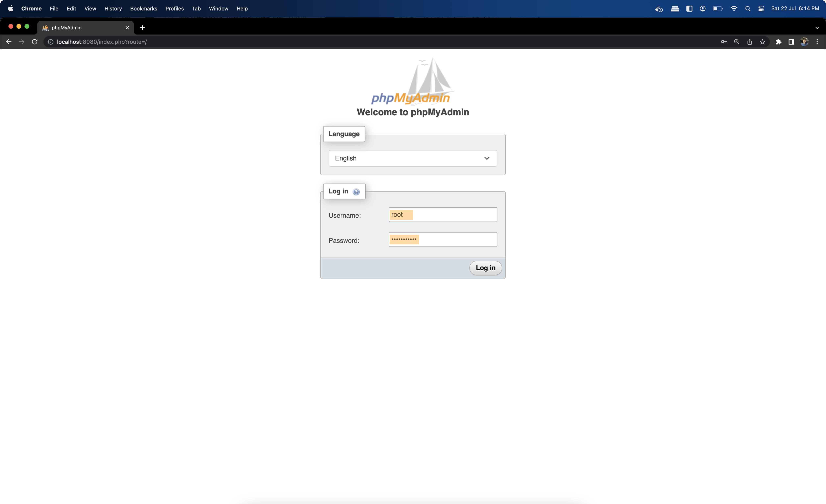Reload the page

[x=34, y=42]
